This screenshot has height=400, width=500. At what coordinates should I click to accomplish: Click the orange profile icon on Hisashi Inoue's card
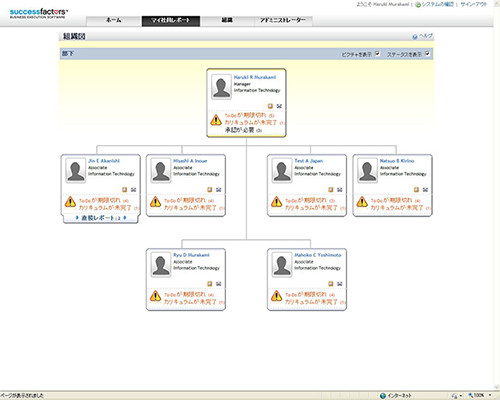210,190
